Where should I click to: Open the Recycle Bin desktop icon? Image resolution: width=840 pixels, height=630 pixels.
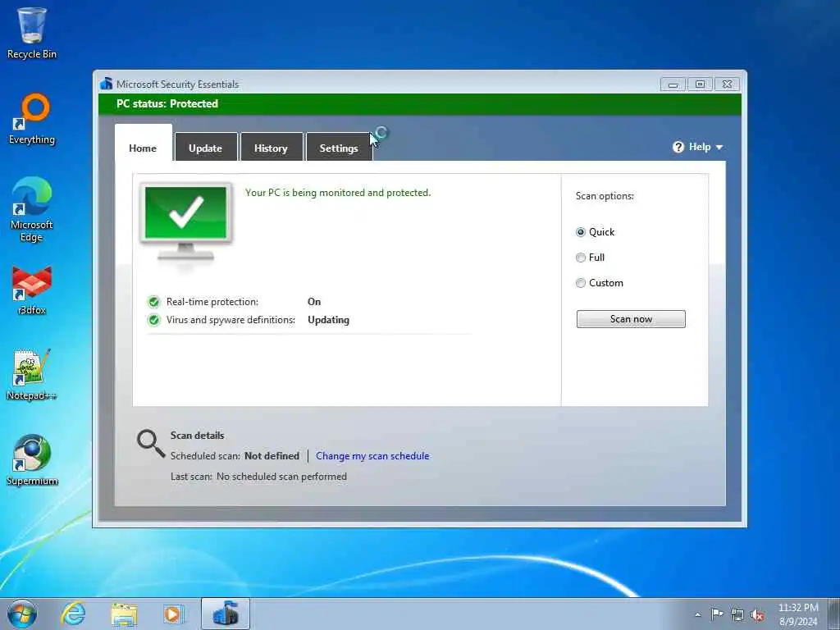[32, 33]
